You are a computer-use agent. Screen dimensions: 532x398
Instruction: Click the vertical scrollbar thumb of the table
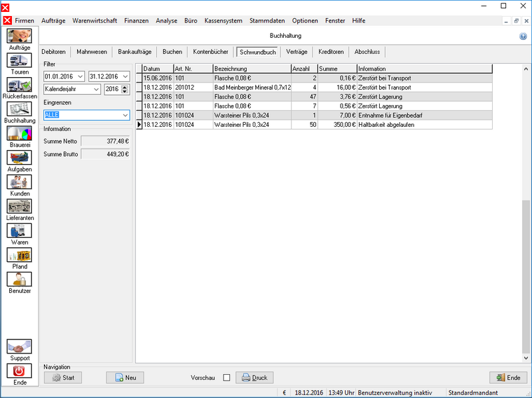(x=525, y=276)
